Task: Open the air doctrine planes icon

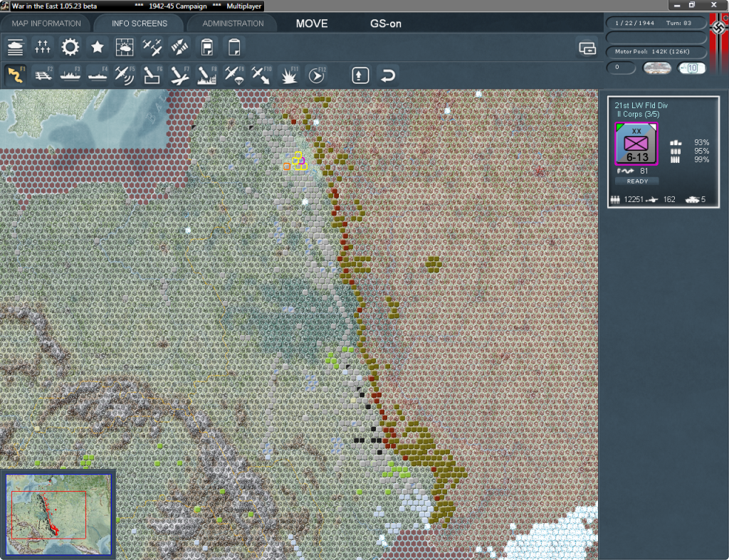Action: pos(152,47)
